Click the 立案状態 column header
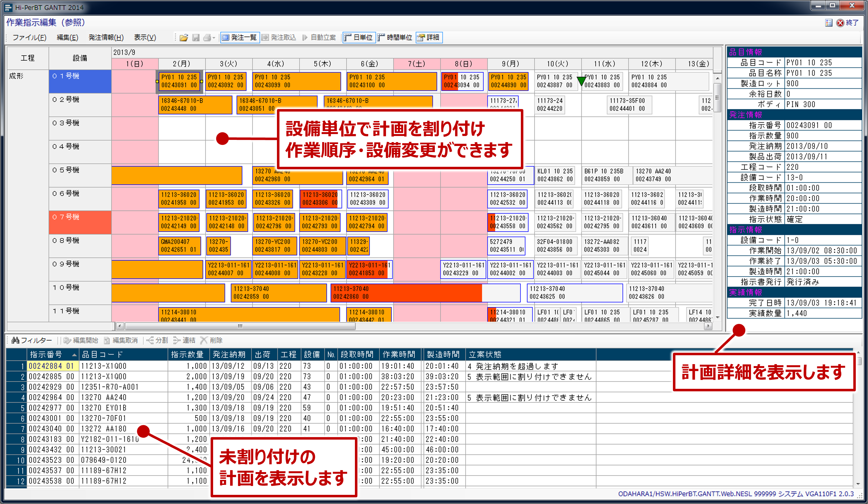Image resolution: width=868 pixels, height=504 pixels. (x=531, y=354)
